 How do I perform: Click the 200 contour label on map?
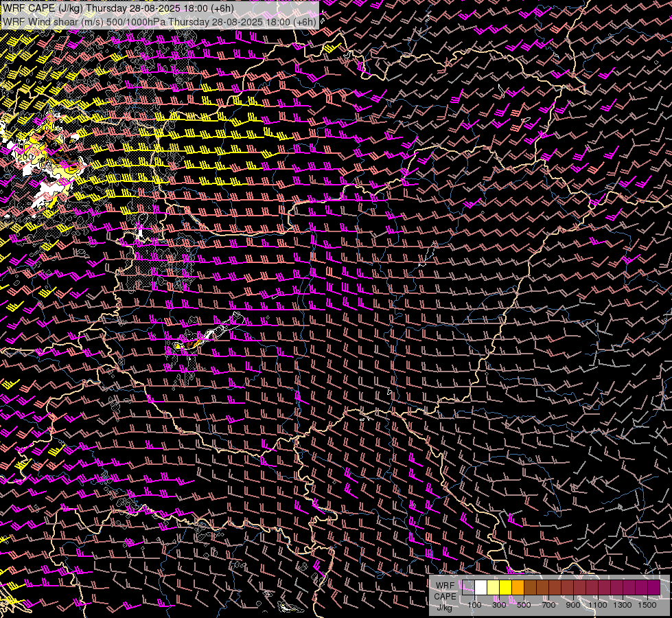pyautogui.click(x=25, y=157)
